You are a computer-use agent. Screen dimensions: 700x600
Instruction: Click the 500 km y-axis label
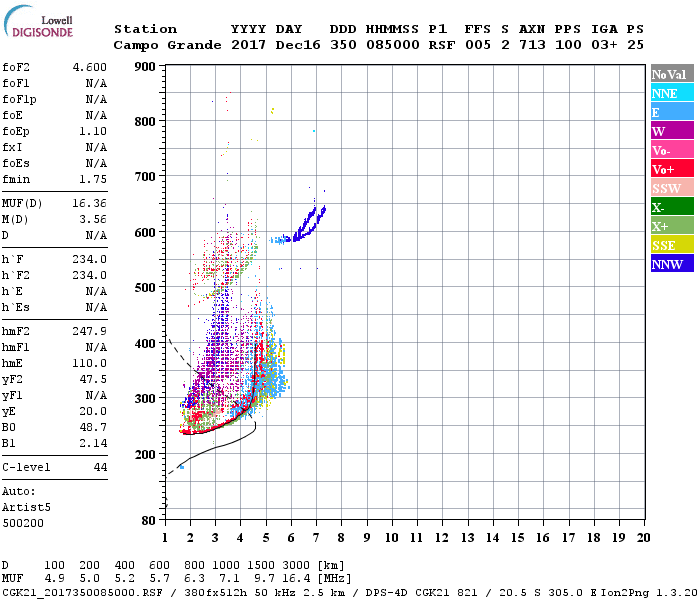(x=145, y=288)
